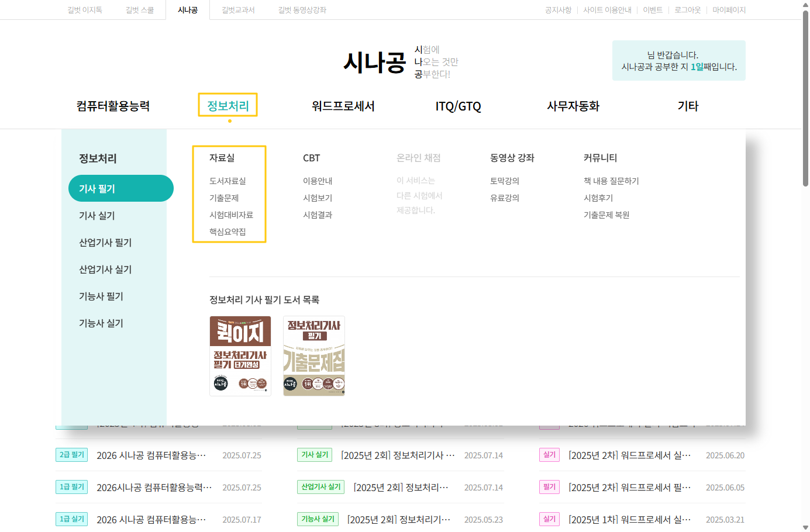This screenshot has height=532, width=810.
Task: Click the 2급 필기 tag badge
Action: click(x=71, y=455)
